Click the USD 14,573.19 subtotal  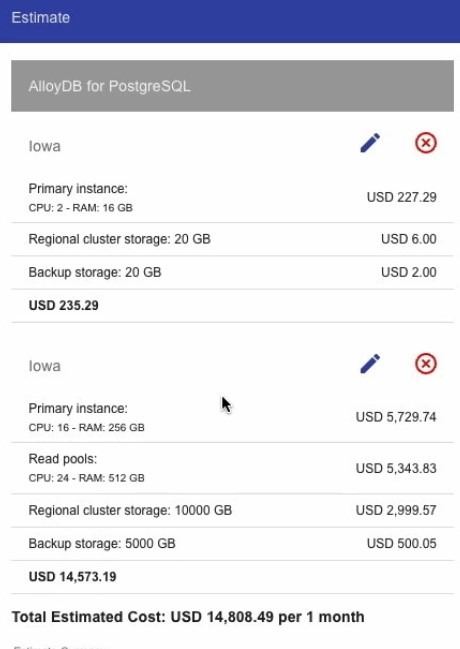(72, 577)
